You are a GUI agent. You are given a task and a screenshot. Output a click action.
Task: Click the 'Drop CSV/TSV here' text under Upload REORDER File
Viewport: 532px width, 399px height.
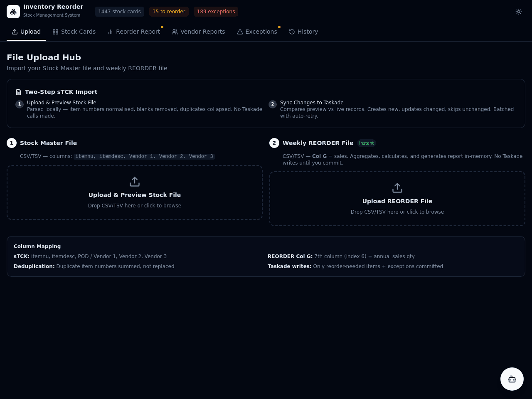397,212
